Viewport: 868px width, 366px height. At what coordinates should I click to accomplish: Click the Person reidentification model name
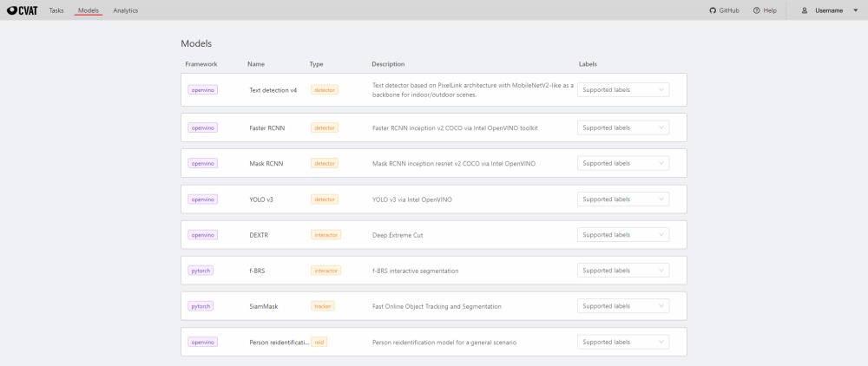tap(279, 343)
